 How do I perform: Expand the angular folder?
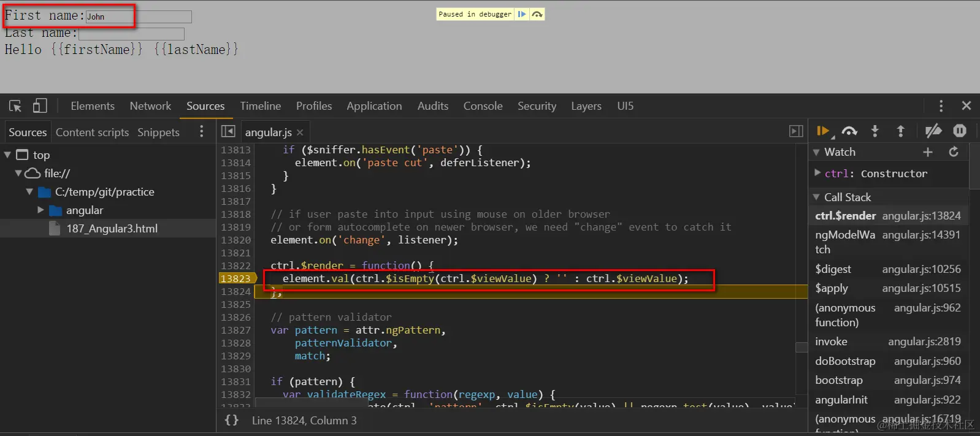click(40, 210)
